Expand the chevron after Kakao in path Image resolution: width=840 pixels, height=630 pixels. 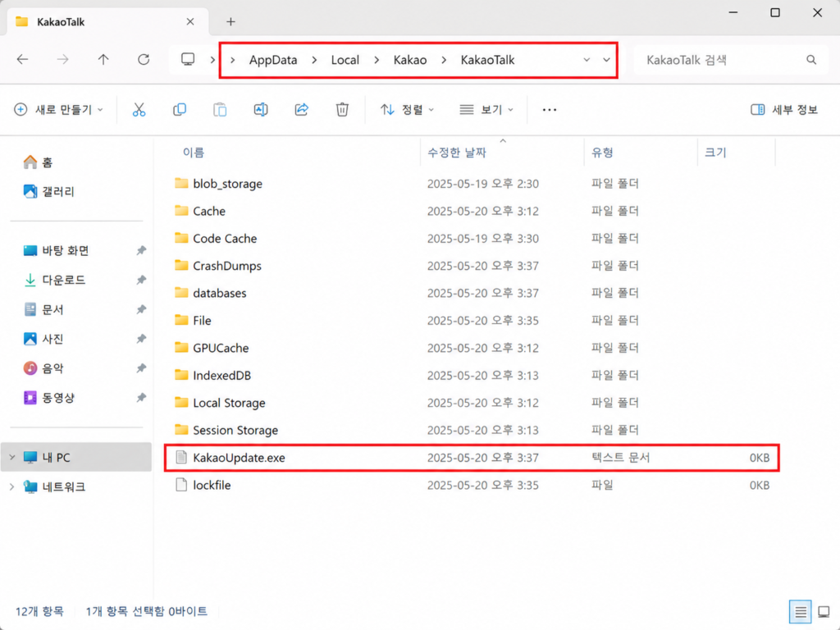[444, 60]
